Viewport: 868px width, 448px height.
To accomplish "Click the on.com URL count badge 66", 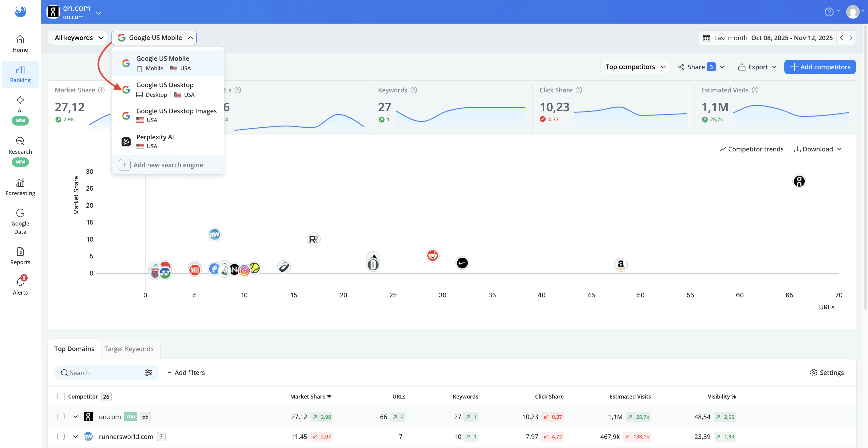I will coord(145,417).
